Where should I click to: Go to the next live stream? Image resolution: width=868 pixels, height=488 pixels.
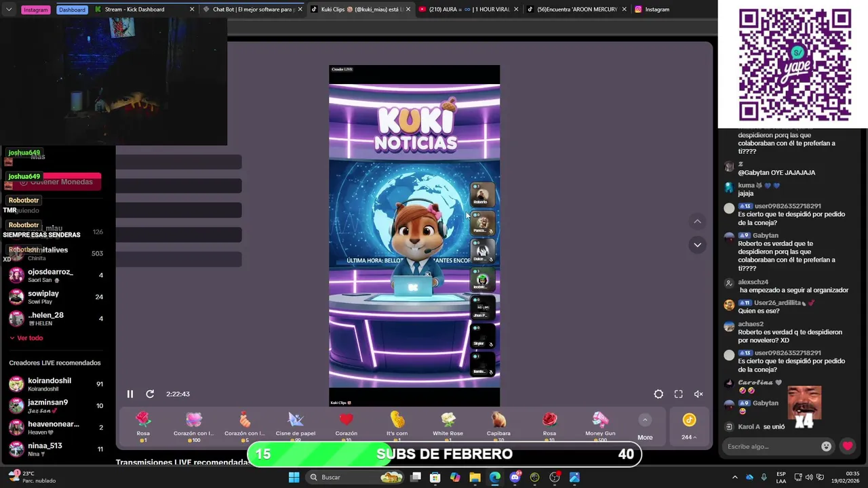tap(697, 245)
